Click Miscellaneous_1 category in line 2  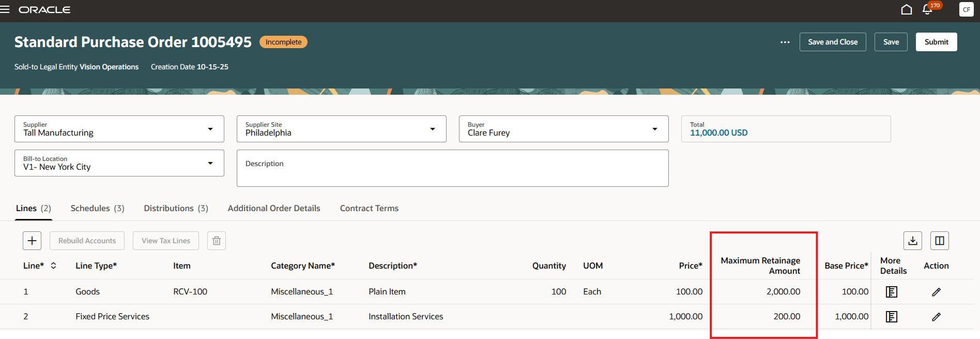(302, 316)
